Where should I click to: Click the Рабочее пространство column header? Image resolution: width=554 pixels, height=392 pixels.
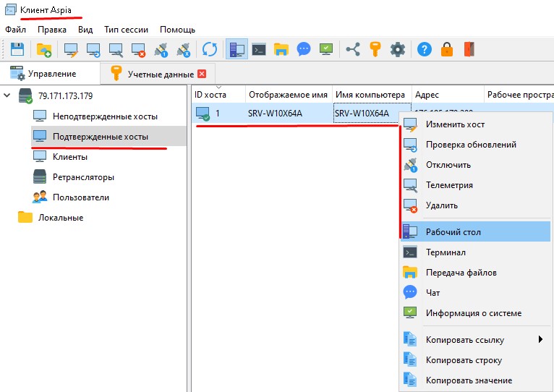[x=519, y=94]
